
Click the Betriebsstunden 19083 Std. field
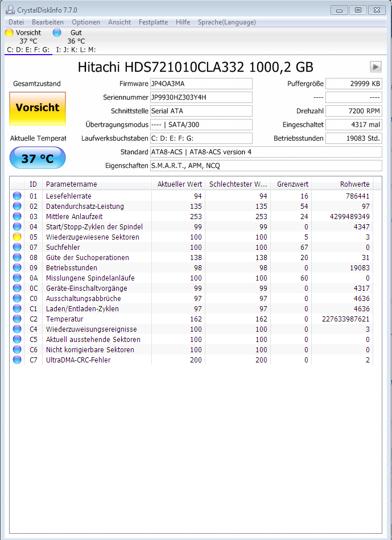[x=354, y=138]
